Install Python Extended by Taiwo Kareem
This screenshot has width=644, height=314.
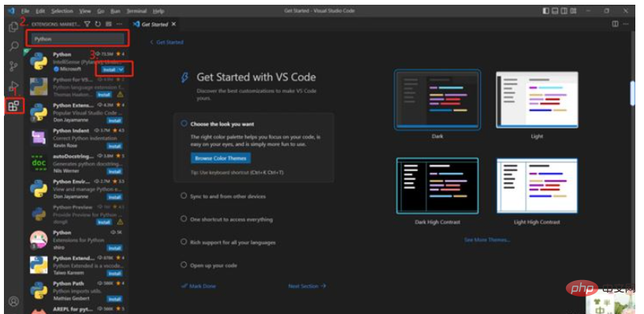114,273
